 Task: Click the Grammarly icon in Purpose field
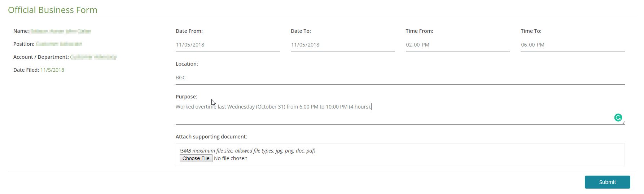point(618,118)
